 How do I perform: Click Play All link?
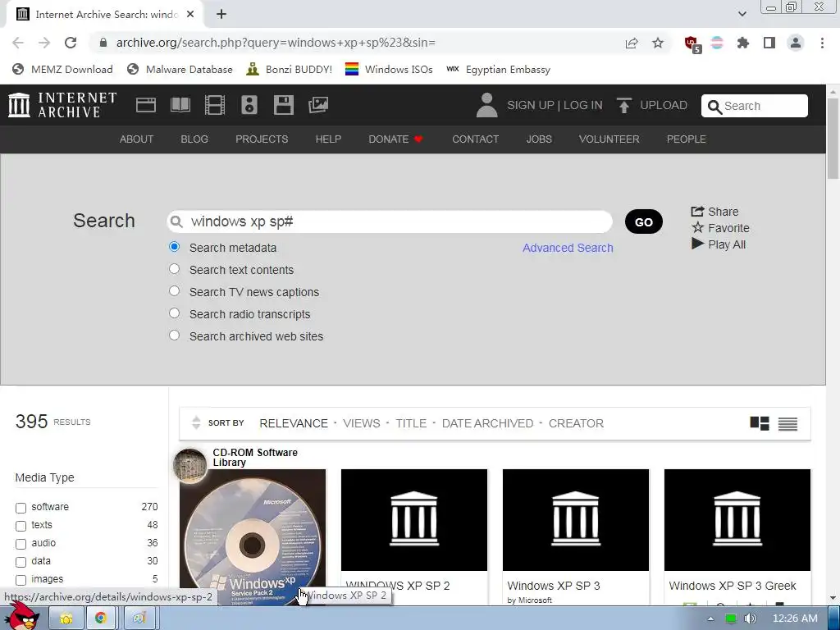coord(719,244)
